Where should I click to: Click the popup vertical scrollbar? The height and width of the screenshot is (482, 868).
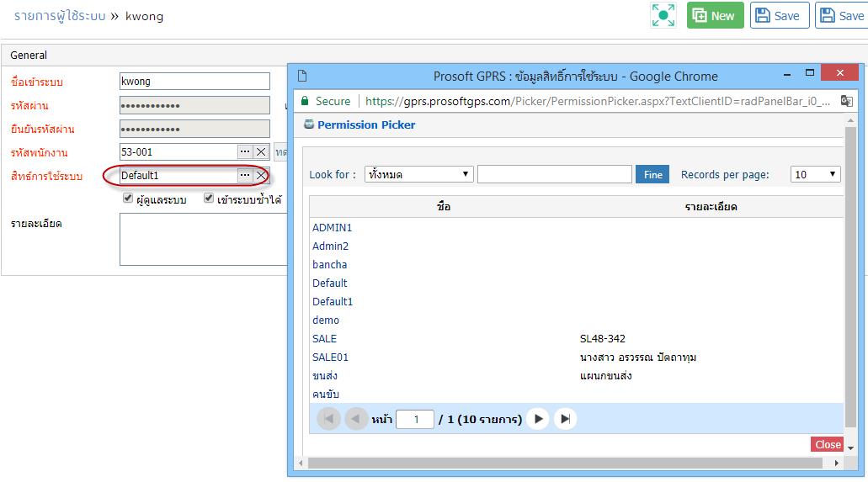pos(850,277)
